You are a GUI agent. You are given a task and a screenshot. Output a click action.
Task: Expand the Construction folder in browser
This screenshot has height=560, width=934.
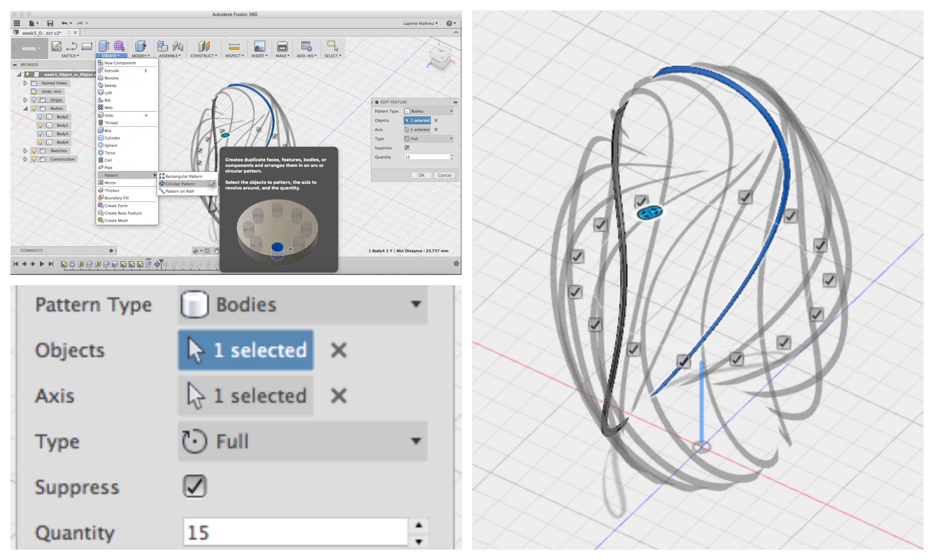[25, 159]
